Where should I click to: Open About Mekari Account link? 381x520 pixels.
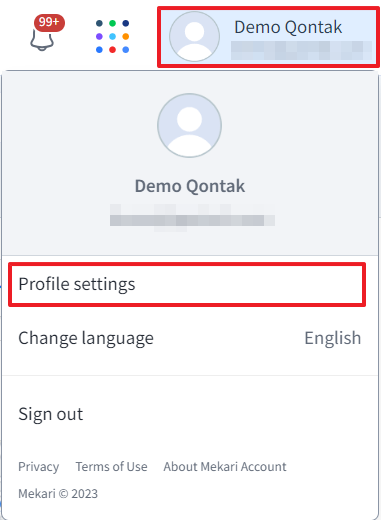click(225, 467)
